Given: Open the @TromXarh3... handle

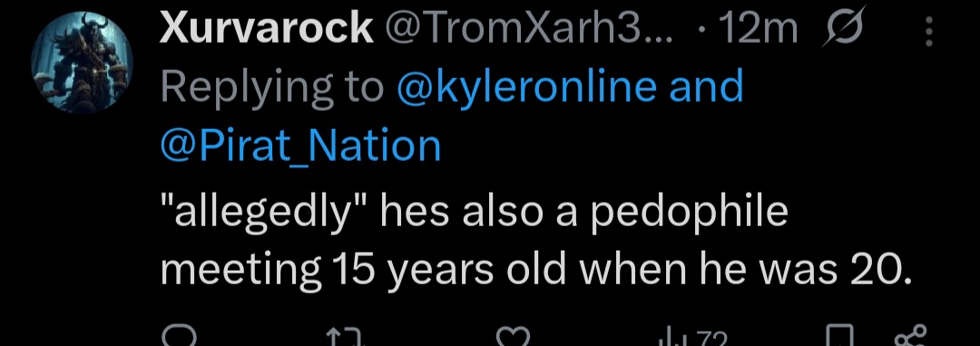Looking at the screenshot, I should (529, 29).
